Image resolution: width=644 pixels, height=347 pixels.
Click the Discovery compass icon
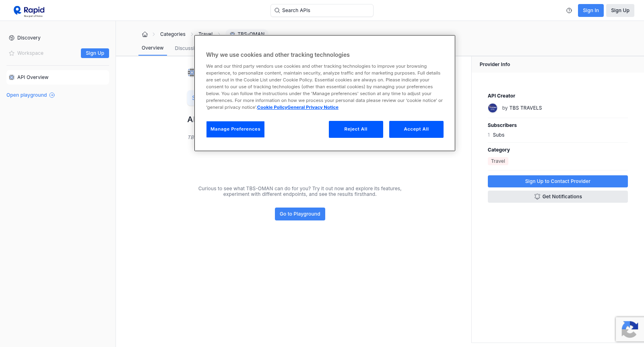(x=12, y=38)
